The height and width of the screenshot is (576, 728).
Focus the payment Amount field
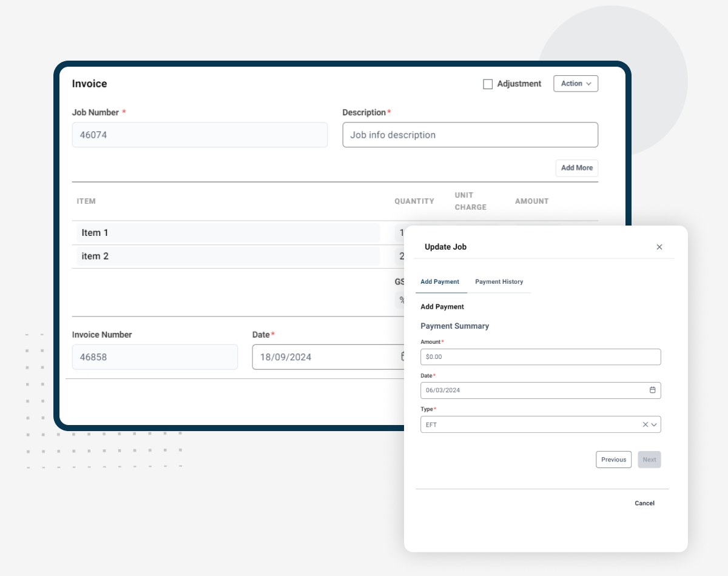(540, 357)
